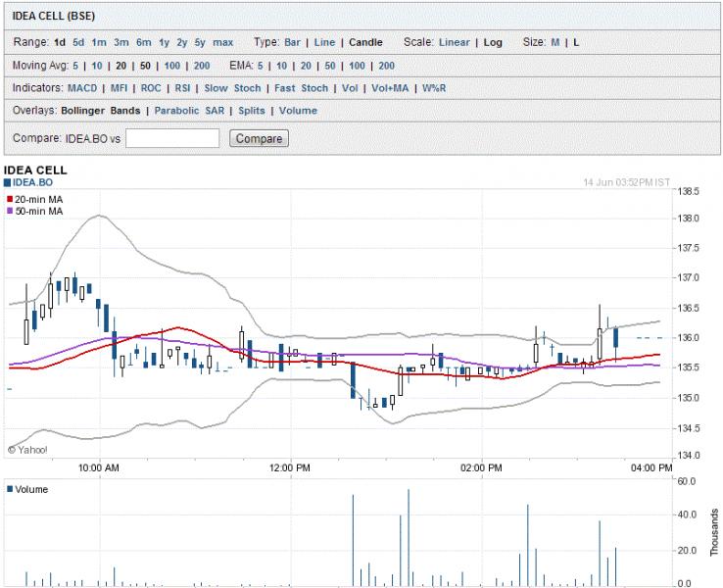723x588 pixels.
Task: Click the 04:00 PM axis label
Action: (651, 467)
